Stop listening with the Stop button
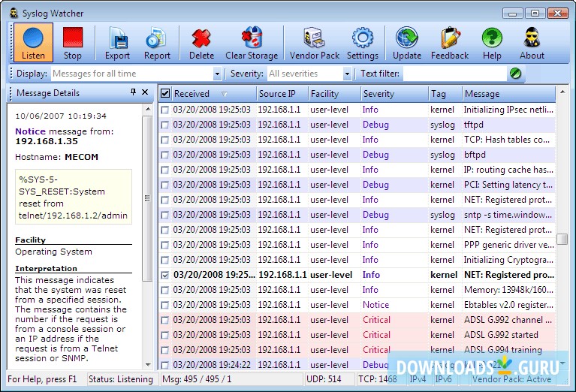 (x=72, y=42)
